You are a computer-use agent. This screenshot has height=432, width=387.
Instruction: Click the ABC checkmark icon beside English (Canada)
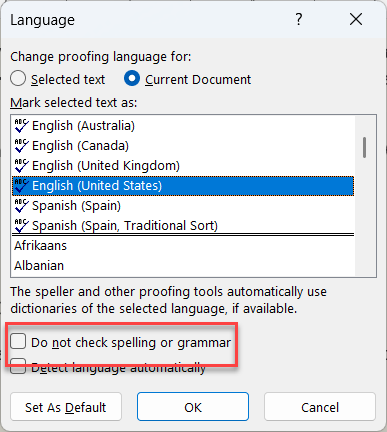[21, 146]
